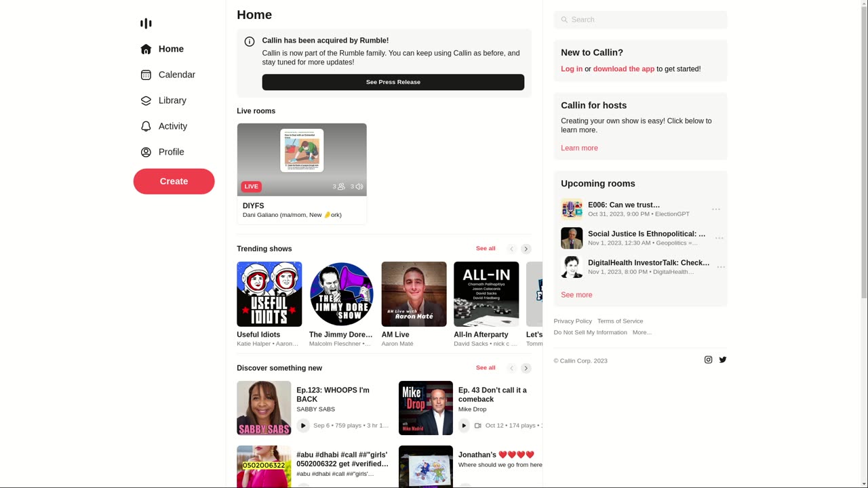Open Social Justice Is Ethnopolitical upcoming room
The width and height of the screenshot is (868, 488).
click(647, 234)
